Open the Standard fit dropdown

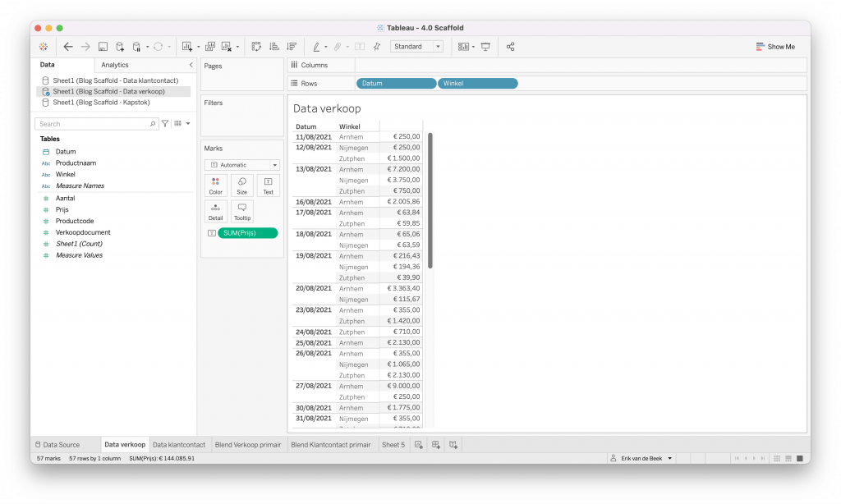pyautogui.click(x=416, y=47)
